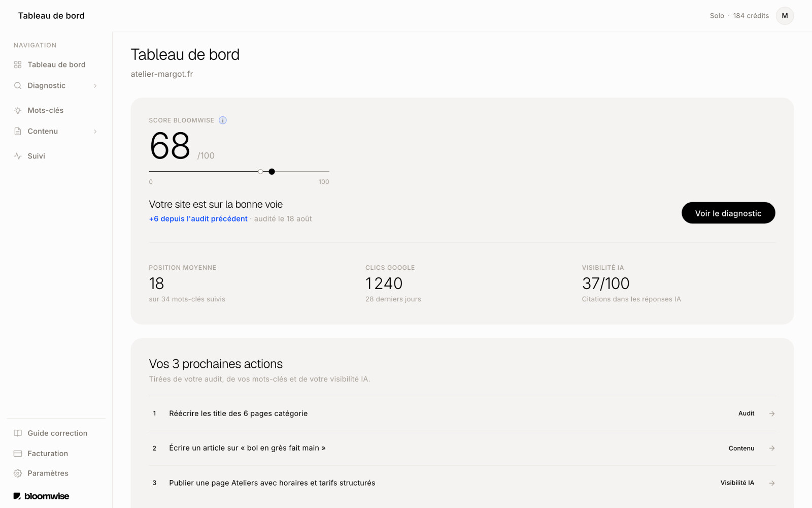Open action Écrire un article sur bol en grès
812x508 pixels.
(x=462, y=448)
